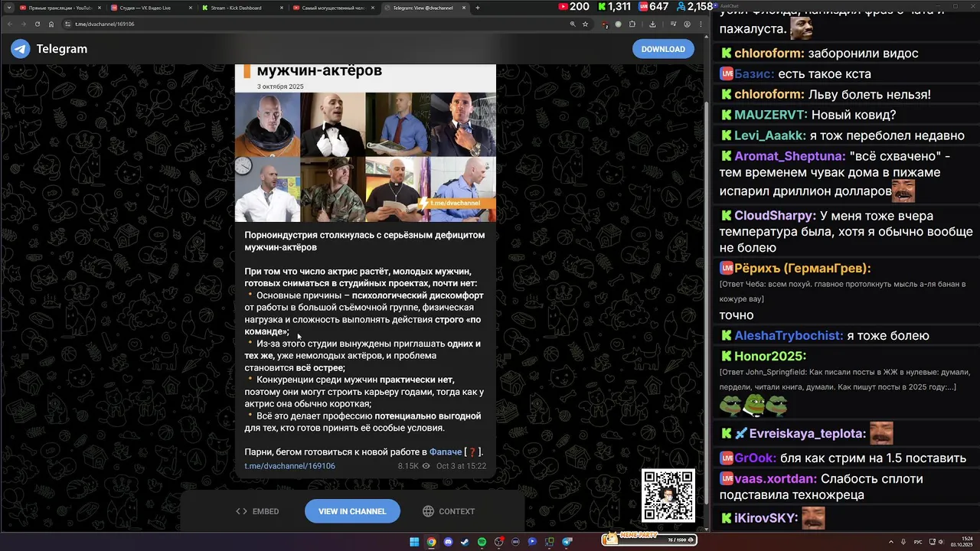
Task: Open the CONTEXT option
Action: 449,511
